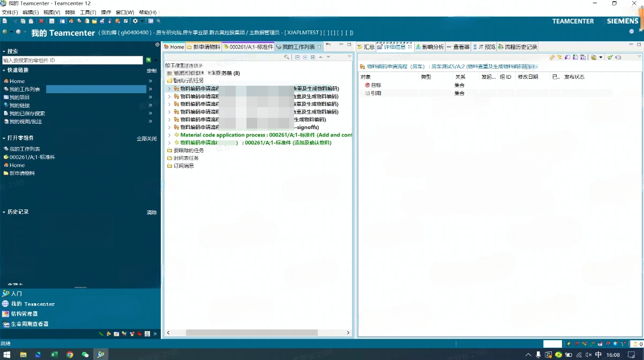Click the worklist horizontal scrollbar
This screenshot has height=360, width=644.
pyautogui.click(x=252, y=333)
